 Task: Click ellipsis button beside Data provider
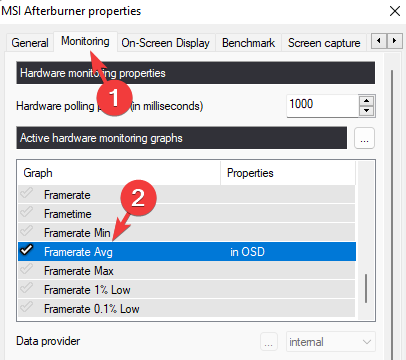269,342
